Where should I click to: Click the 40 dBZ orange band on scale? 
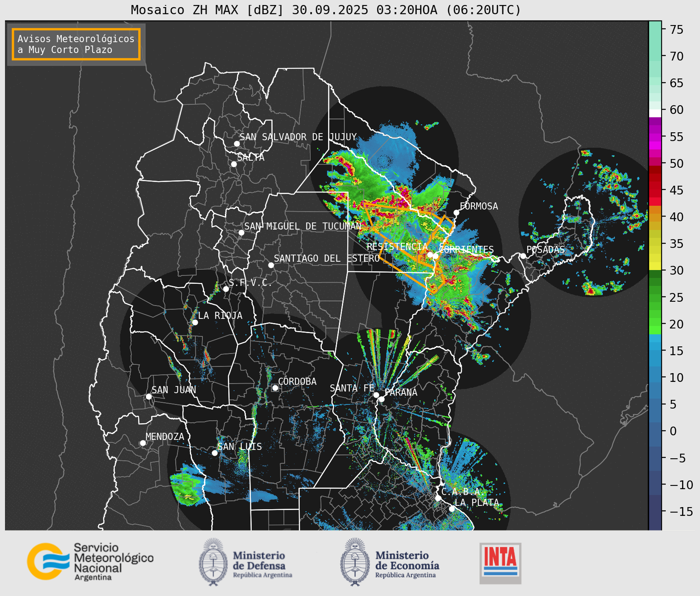655,217
